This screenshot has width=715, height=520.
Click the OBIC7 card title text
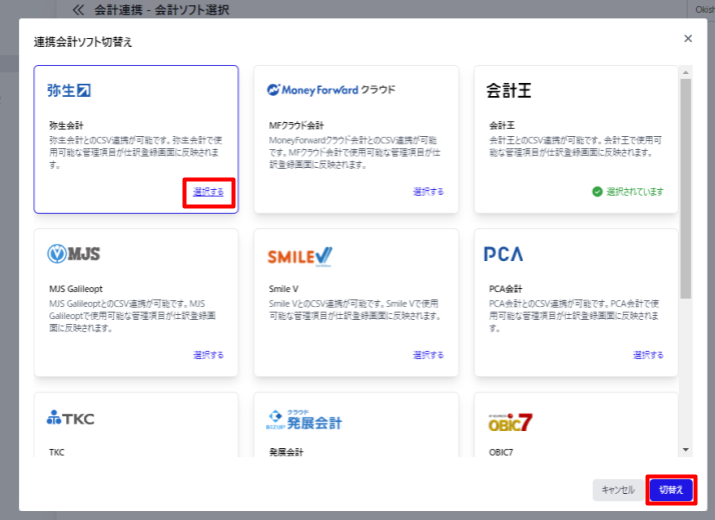pos(501,452)
